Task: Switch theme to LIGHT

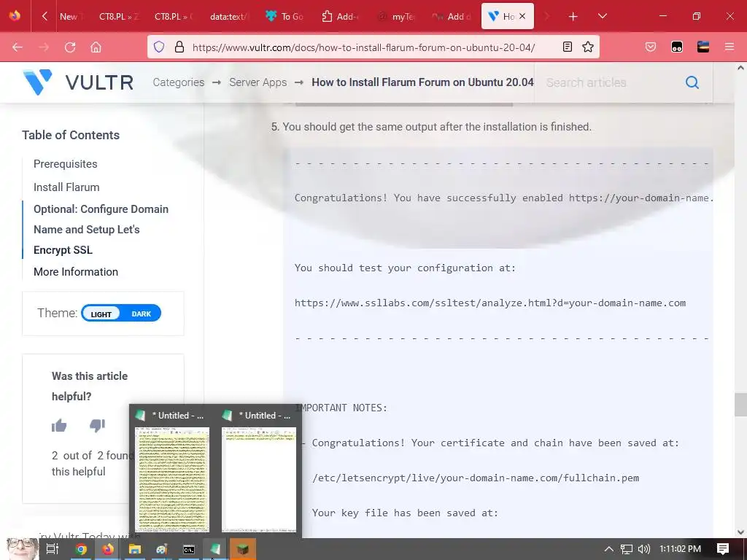Action: point(101,314)
